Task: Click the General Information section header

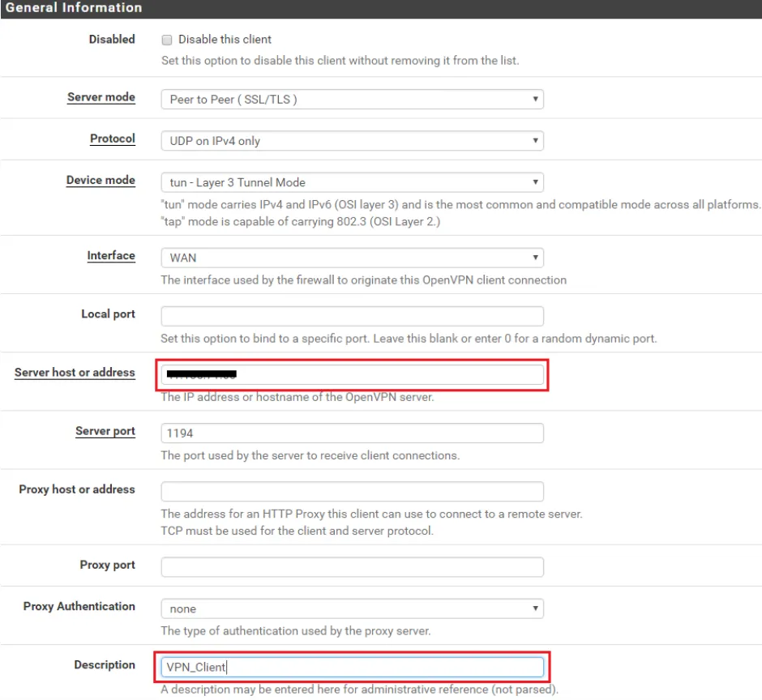Action: 74,8
